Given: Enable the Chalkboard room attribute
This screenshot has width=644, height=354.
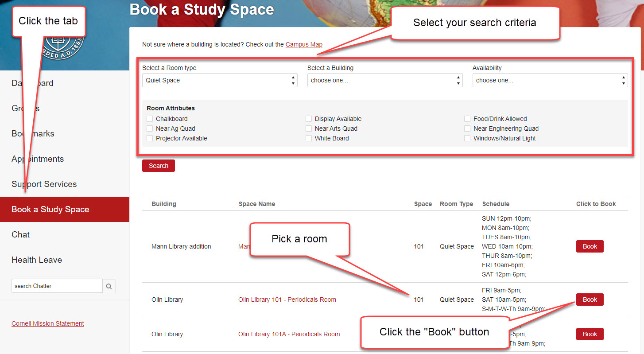Looking at the screenshot, I should pos(150,119).
